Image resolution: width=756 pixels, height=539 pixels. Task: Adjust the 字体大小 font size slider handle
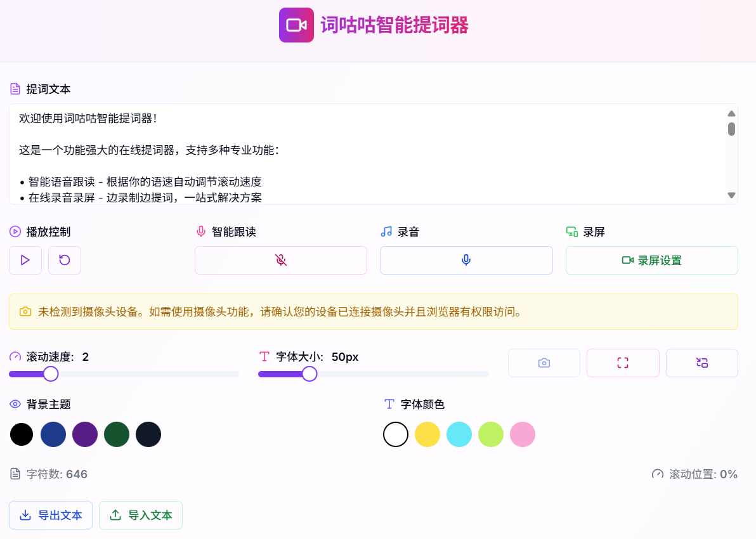(x=310, y=373)
